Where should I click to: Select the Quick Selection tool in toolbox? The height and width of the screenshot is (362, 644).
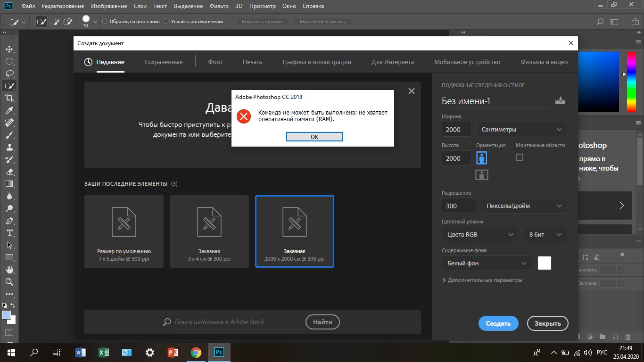9,86
